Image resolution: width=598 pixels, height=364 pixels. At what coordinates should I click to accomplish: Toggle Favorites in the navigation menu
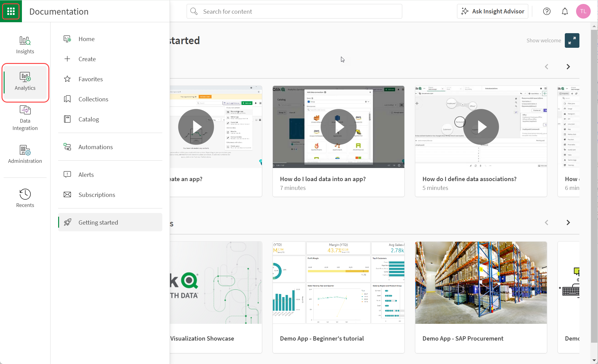click(90, 79)
